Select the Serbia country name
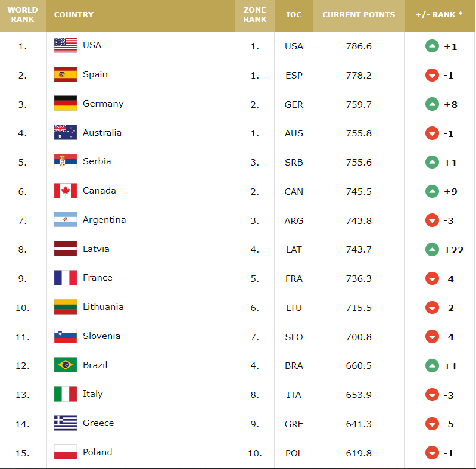 point(97,161)
